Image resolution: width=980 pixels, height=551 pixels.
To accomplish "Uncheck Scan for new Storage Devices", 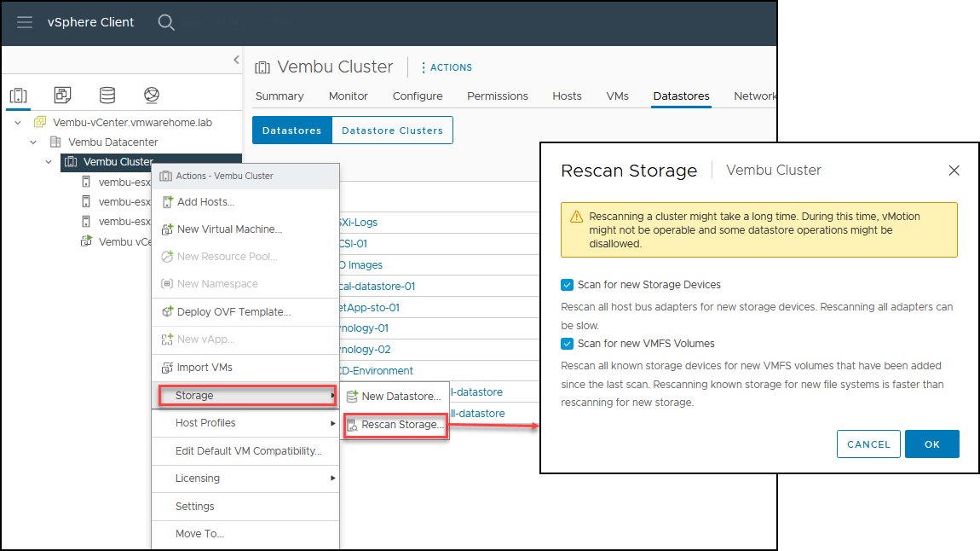I will [x=567, y=285].
